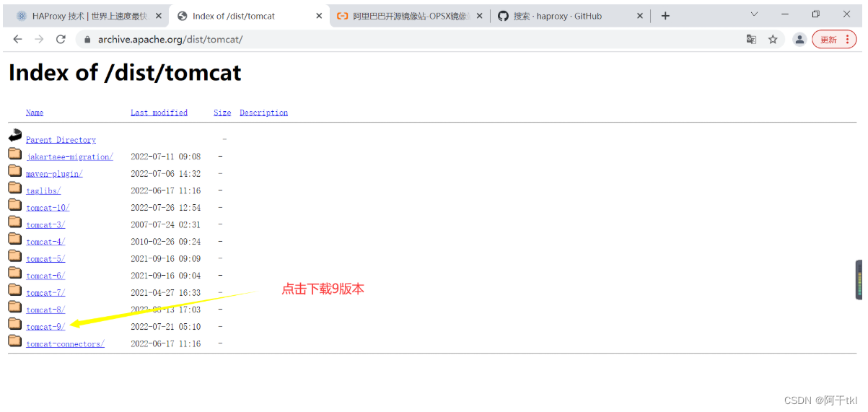The width and height of the screenshot is (868, 412).
Task: Click the folder icon beside tomcat-3/
Action: 14,222
